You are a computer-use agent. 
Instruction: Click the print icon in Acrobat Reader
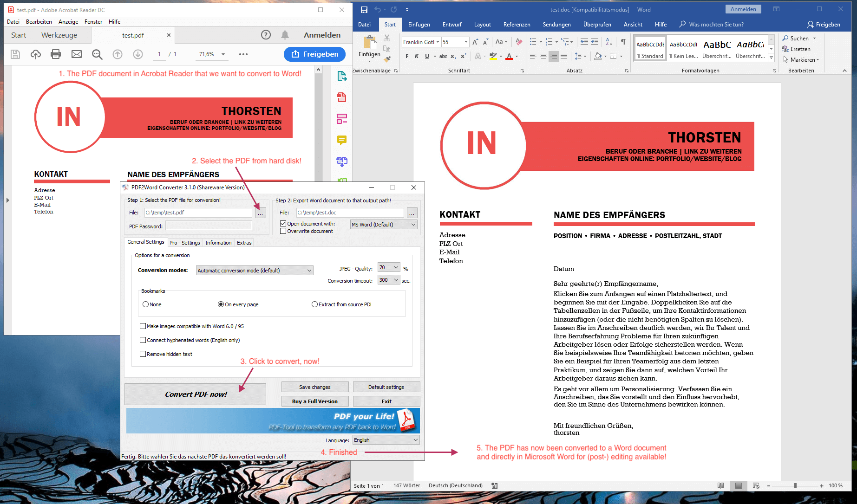point(56,54)
